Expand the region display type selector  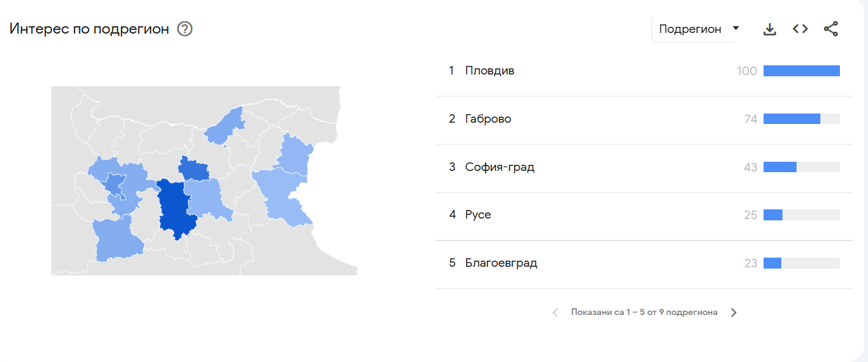coord(695,28)
